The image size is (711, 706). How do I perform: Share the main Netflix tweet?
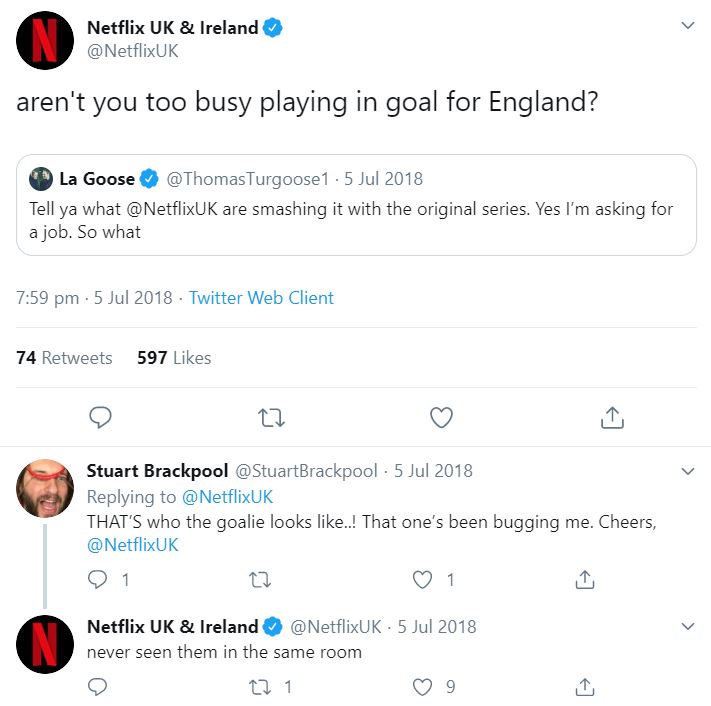coord(612,416)
